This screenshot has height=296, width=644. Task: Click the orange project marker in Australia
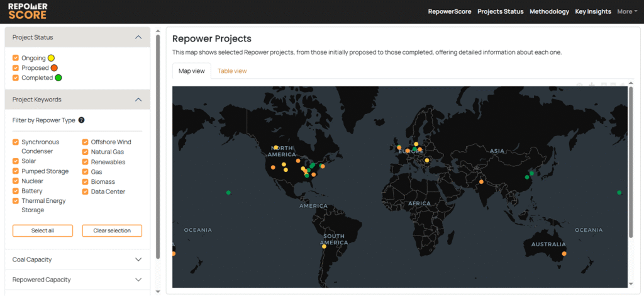(564, 254)
